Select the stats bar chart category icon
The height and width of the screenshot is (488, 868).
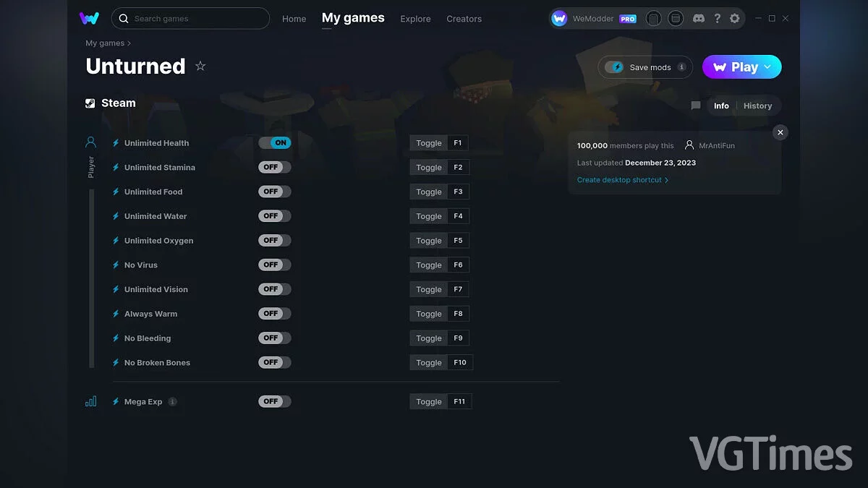pos(90,401)
